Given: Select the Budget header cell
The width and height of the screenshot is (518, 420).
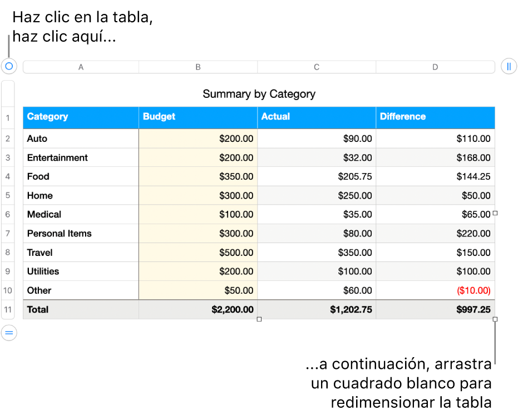Looking at the screenshot, I should tap(198, 117).
